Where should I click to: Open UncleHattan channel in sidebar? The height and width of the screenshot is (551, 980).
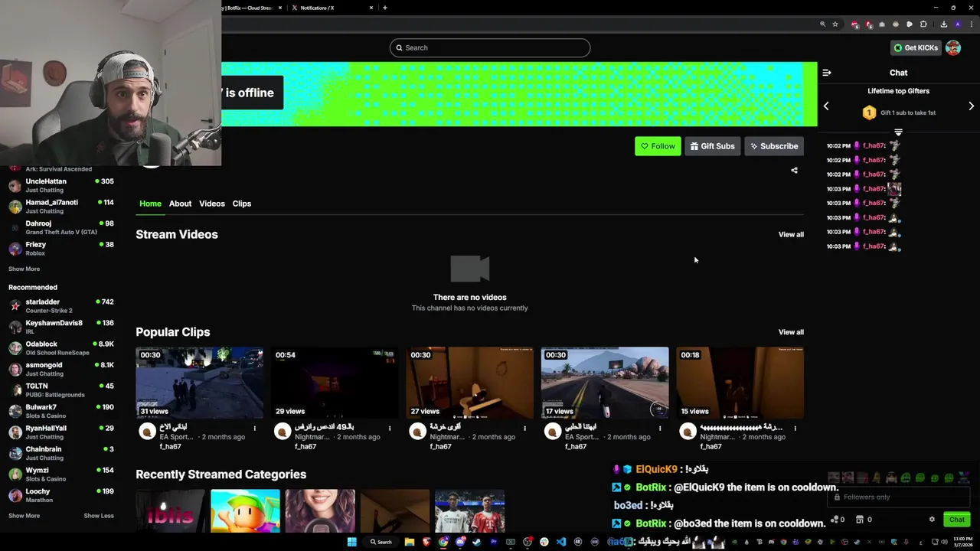[61, 185]
